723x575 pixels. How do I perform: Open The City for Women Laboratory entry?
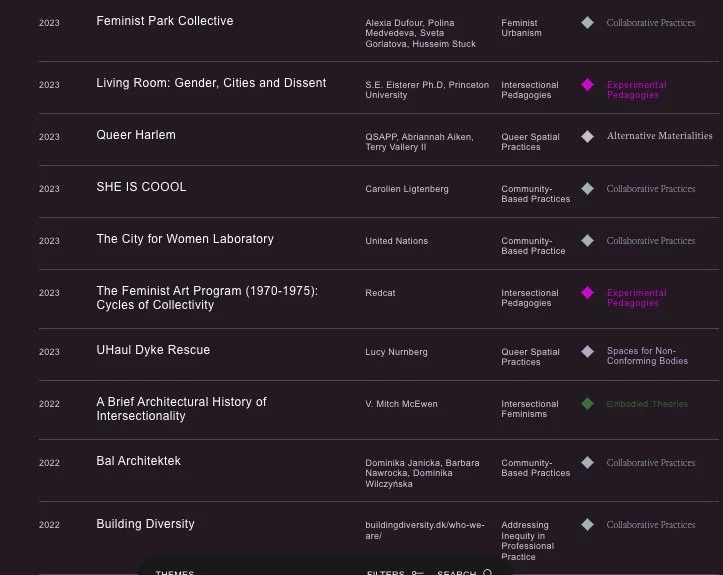(x=185, y=239)
